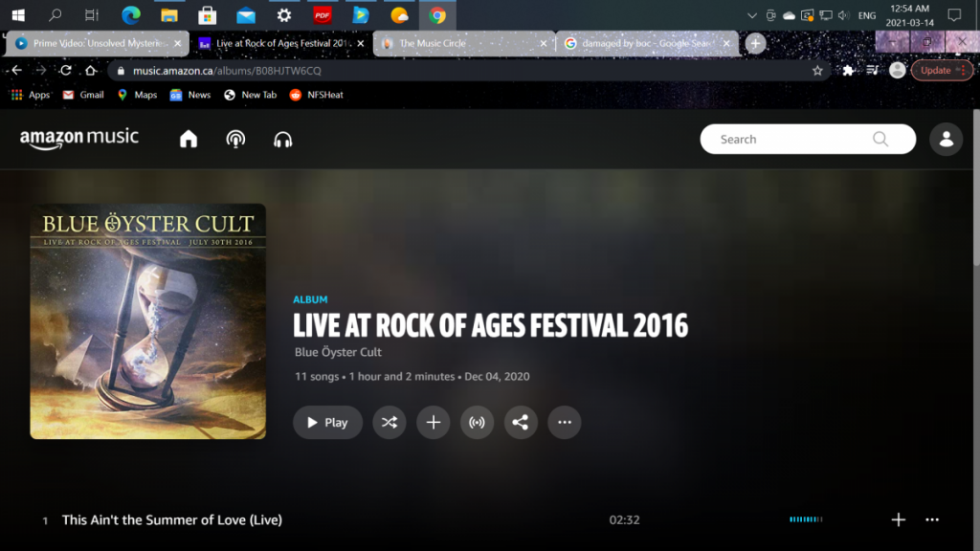This screenshot has height=551, width=980.
Task: Click the Chrome Update button
Action: pyautogui.click(x=942, y=71)
